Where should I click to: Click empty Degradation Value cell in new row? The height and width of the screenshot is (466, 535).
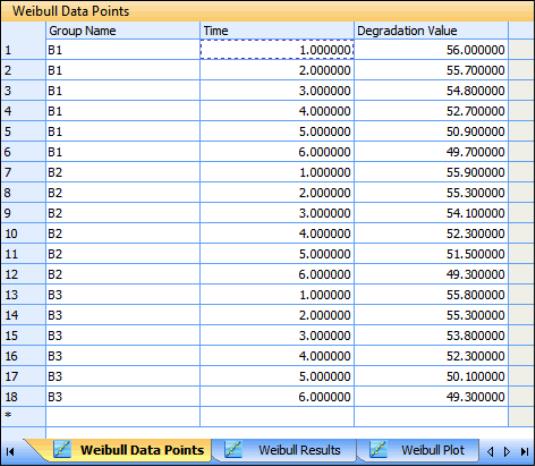click(431, 417)
